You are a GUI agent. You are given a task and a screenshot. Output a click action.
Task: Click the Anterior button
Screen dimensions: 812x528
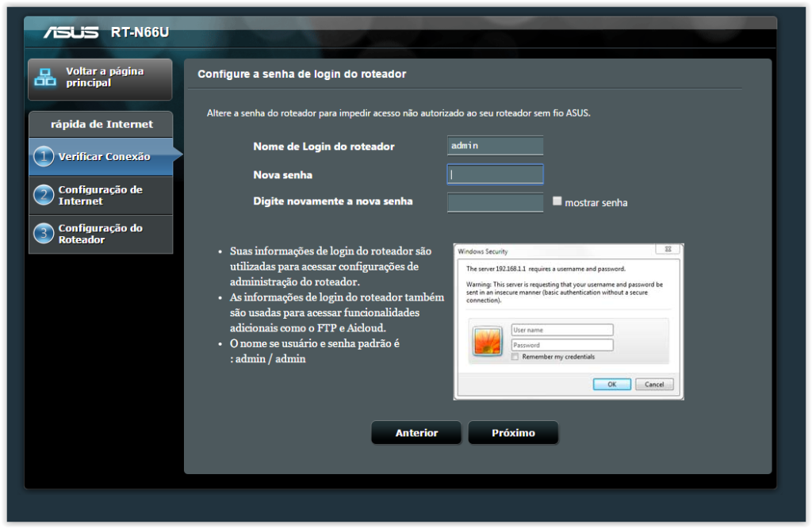(416, 433)
